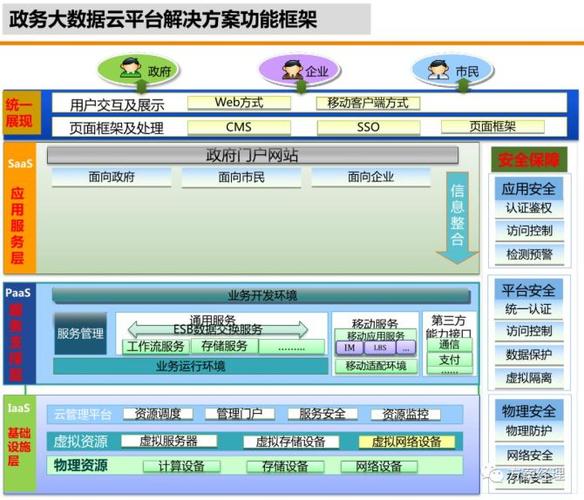This screenshot has width=584, height=500.
Task: Click the 移动客户端方式 box
Action: [x=368, y=103]
